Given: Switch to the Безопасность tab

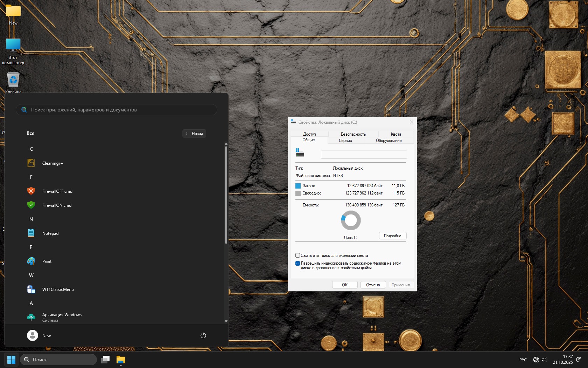Looking at the screenshot, I should pyautogui.click(x=353, y=134).
